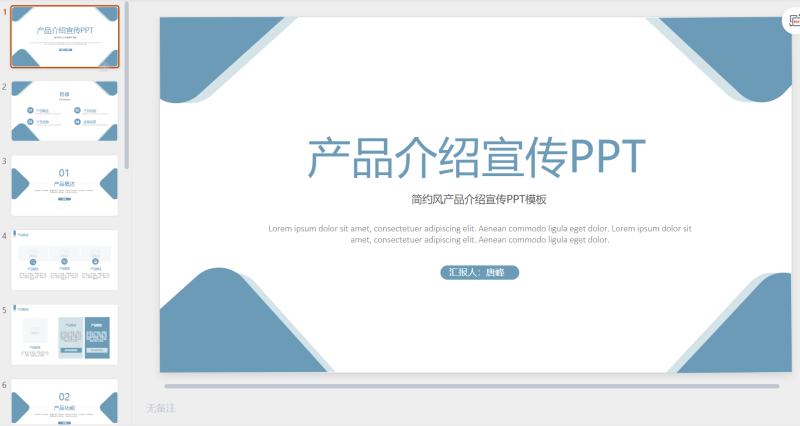Click the 汇报人：唐峰 pill label
Viewport: 800px width, 426px height.
point(480,272)
